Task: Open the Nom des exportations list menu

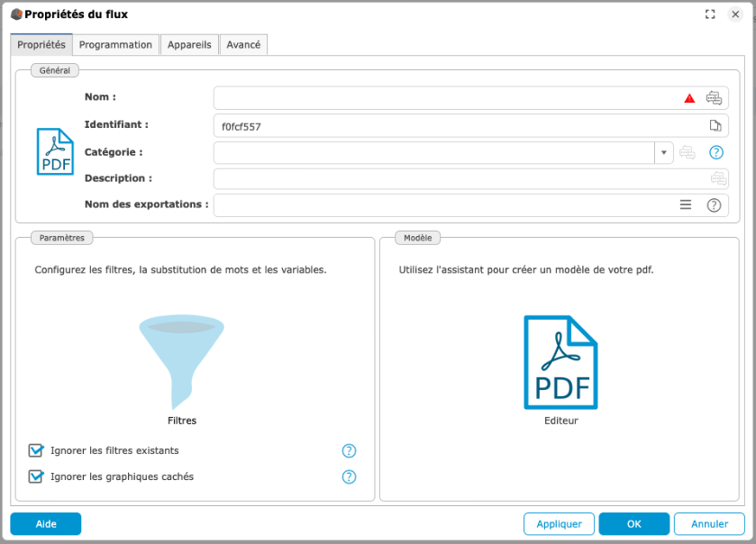Action: pyautogui.click(x=686, y=205)
